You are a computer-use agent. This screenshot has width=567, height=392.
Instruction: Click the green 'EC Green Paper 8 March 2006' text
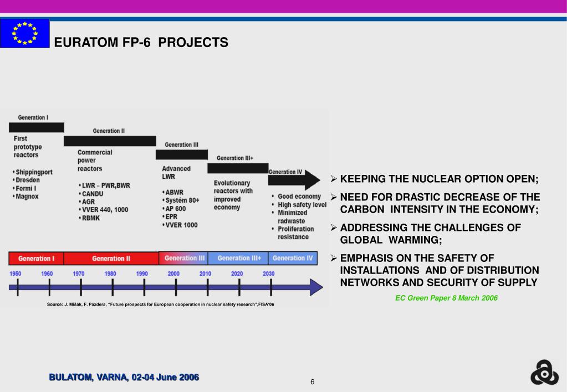pos(446,298)
